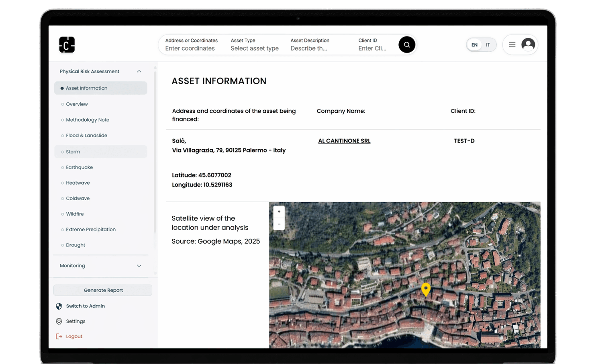Click the Latitude: 45.6077002 text
The width and height of the screenshot is (596, 364).
coord(202,175)
